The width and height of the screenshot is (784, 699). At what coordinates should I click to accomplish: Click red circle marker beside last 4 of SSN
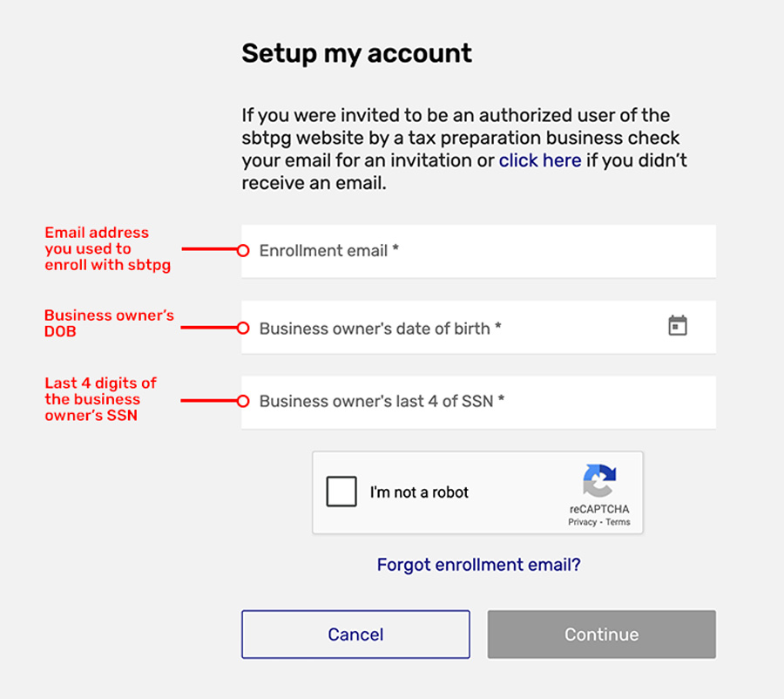(243, 401)
